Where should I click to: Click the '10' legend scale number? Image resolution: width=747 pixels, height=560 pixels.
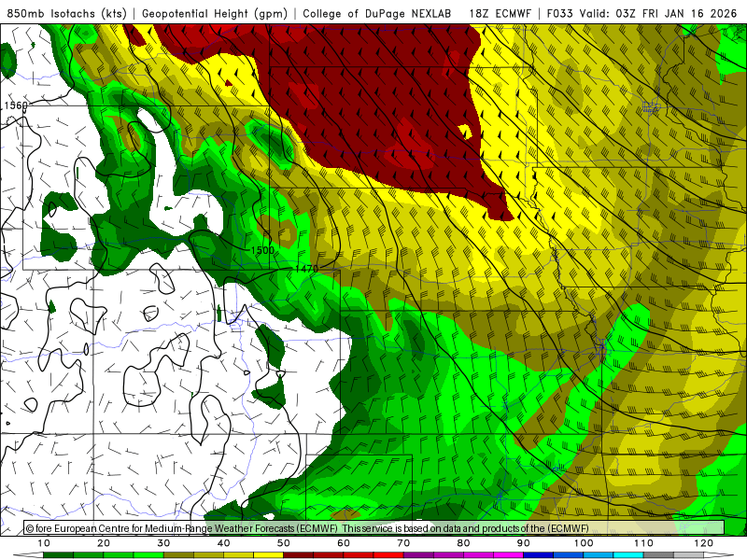pyautogui.click(x=43, y=543)
